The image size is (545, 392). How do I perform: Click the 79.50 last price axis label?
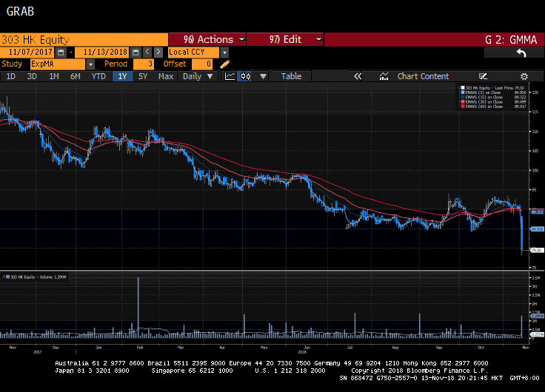tap(536, 250)
